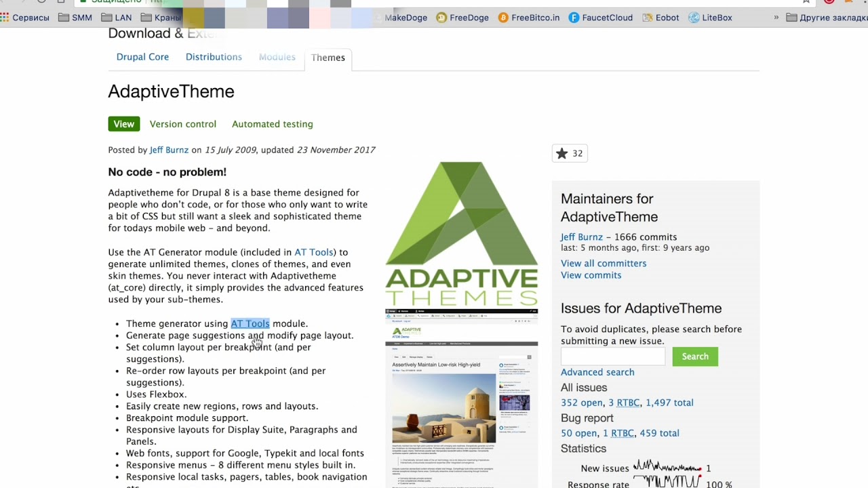Open the FaucetCloud bookmark
Viewport: 868px width, 488px height.
click(x=601, y=18)
